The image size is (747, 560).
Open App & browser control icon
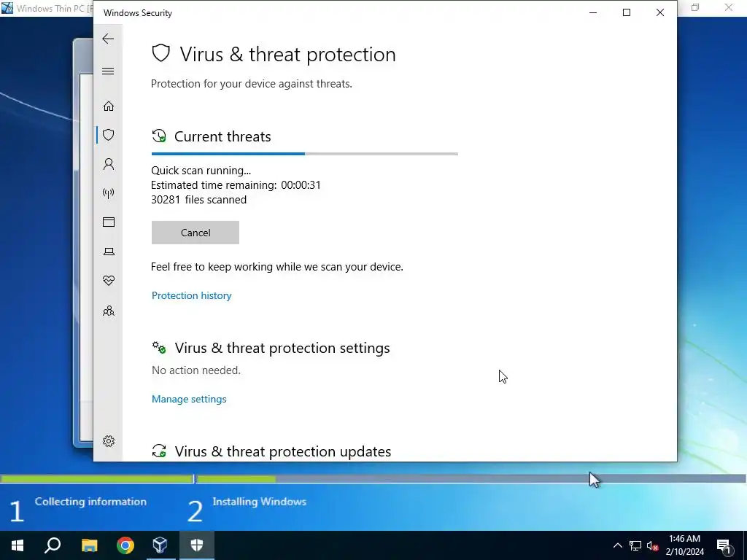point(109,222)
